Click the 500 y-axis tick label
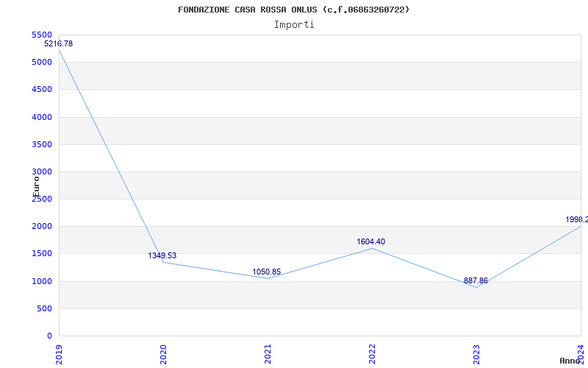 click(45, 308)
